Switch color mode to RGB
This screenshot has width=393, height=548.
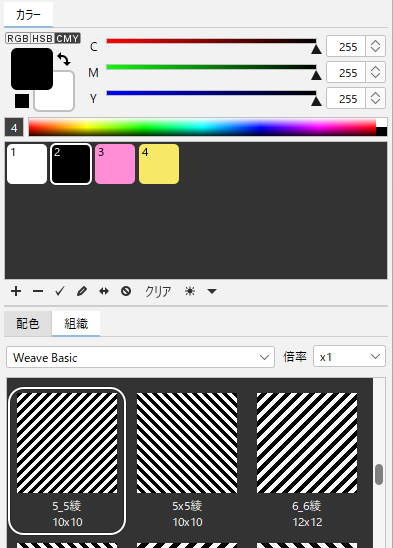click(18, 38)
